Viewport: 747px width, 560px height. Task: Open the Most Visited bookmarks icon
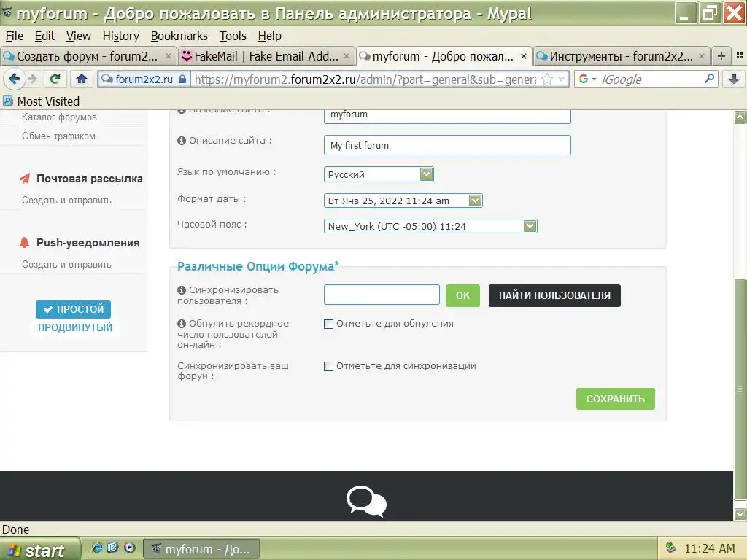[x=8, y=101]
